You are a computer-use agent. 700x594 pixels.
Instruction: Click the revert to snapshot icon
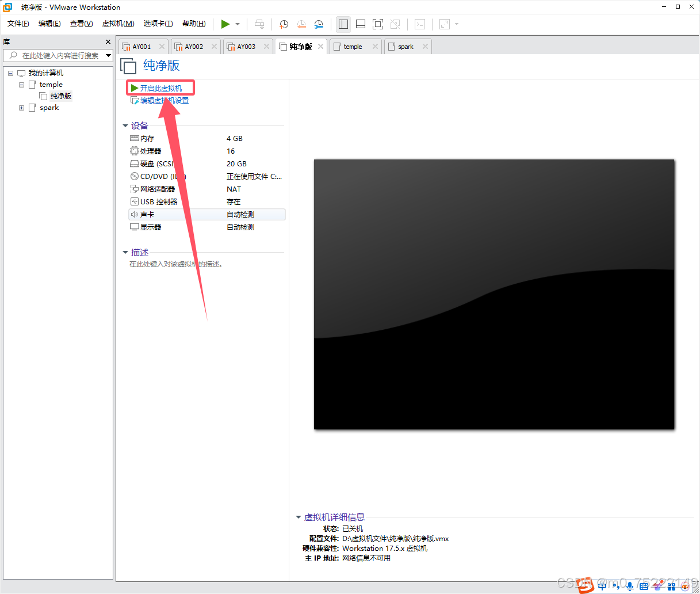pyautogui.click(x=301, y=24)
